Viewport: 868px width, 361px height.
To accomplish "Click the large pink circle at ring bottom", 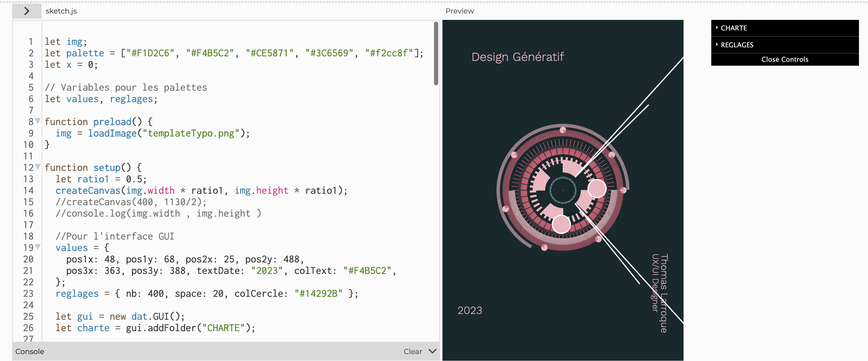I will 561,224.
